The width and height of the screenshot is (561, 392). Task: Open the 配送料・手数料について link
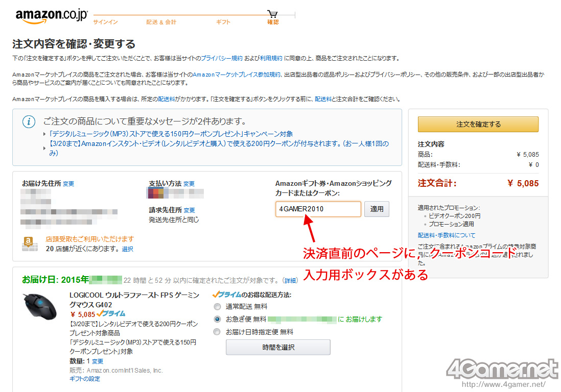[446, 235]
